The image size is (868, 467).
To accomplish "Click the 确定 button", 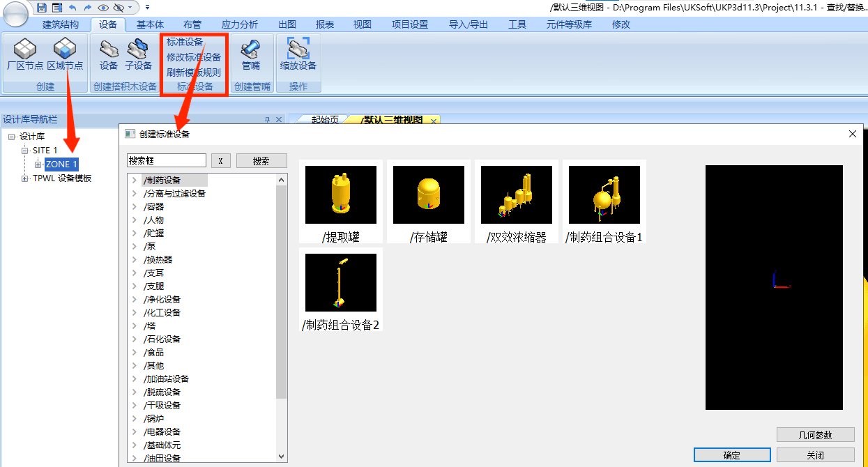I will click(732, 454).
